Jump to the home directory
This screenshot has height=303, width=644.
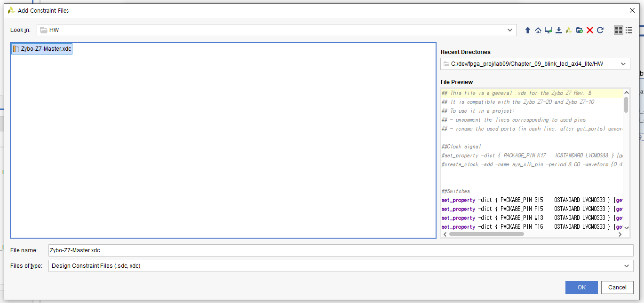538,30
